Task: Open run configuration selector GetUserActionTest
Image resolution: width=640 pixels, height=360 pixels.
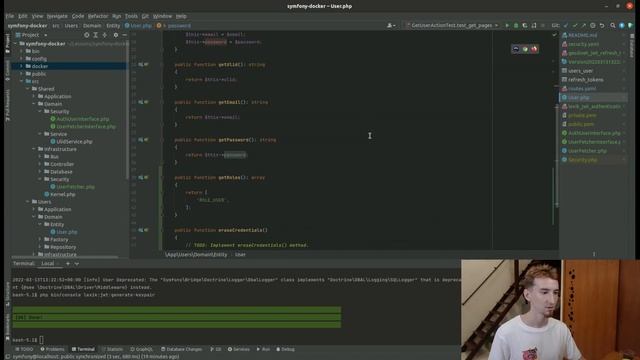Action: 452,25
